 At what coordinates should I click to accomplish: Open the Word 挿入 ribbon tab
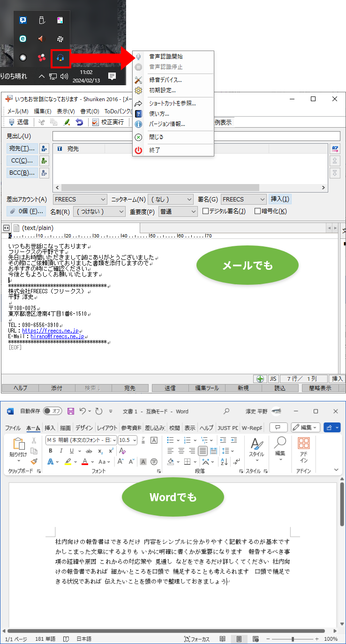click(x=50, y=428)
